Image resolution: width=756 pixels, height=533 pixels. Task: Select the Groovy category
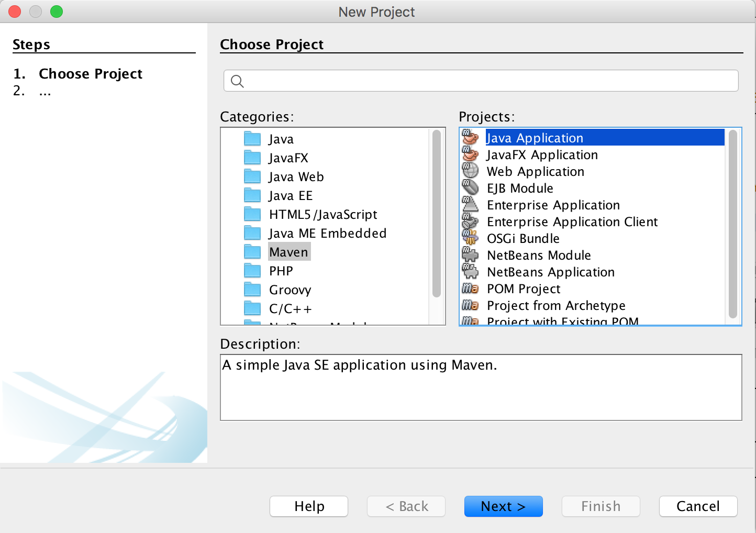click(x=290, y=290)
